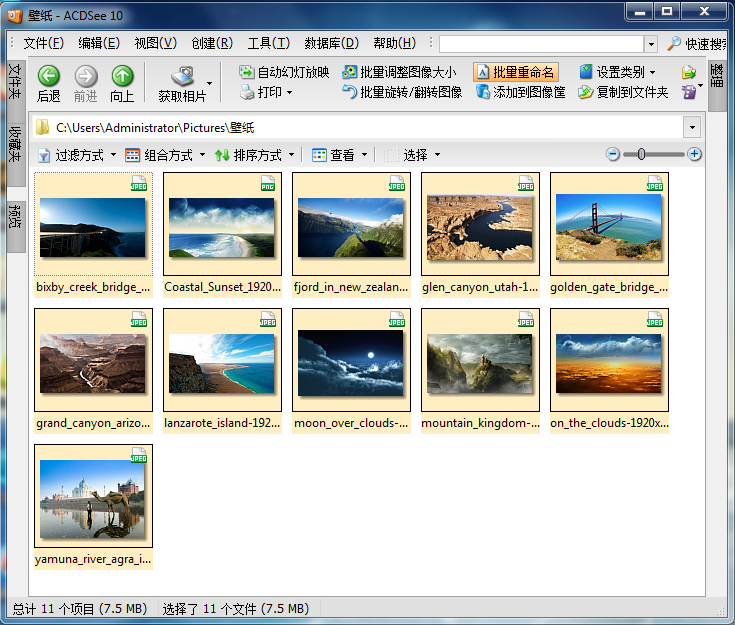Click the glen_canyon_utah-1... file name label
This screenshot has width=735, height=625.
(x=480, y=287)
